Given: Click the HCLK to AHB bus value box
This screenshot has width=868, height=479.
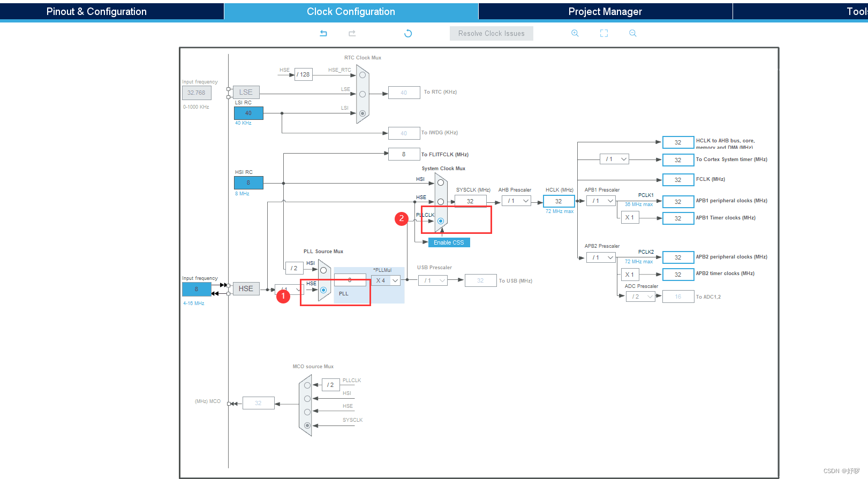Looking at the screenshot, I should point(678,142).
